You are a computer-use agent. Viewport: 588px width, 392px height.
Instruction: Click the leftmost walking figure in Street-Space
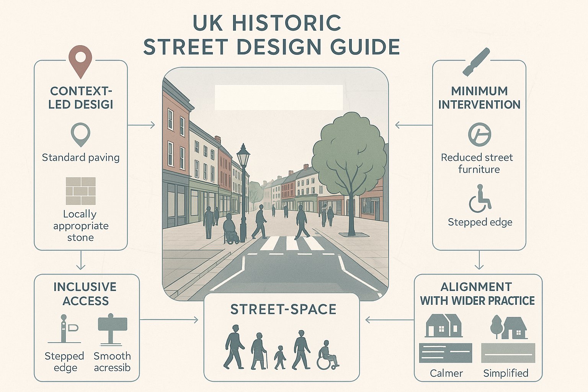click(234, 347)
